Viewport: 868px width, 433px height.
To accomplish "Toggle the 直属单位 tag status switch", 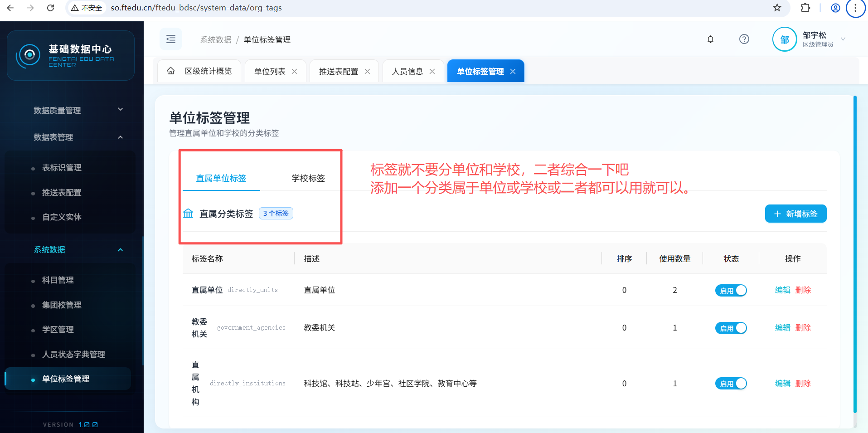I will point(731,290).
